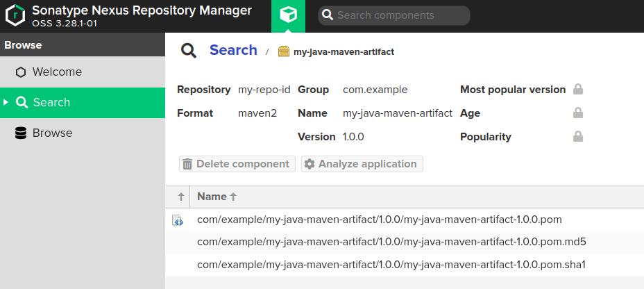Click the Sonatype Nexus Repository Manager title
644x289 pixels.
click(142, 10)
